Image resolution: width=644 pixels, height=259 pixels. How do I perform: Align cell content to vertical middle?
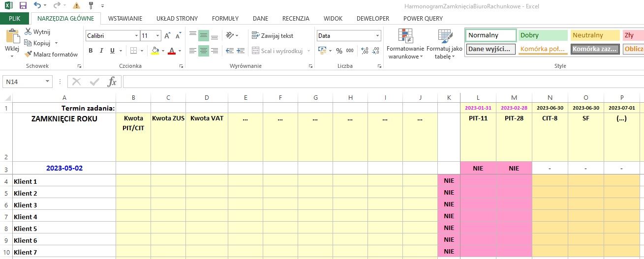[203, 36]
